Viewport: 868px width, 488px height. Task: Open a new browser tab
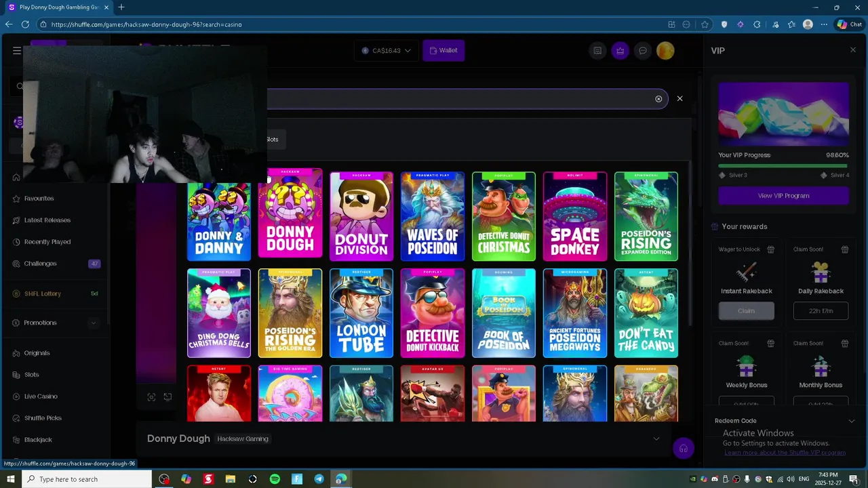pyautogui.click(x=121, y=7)
